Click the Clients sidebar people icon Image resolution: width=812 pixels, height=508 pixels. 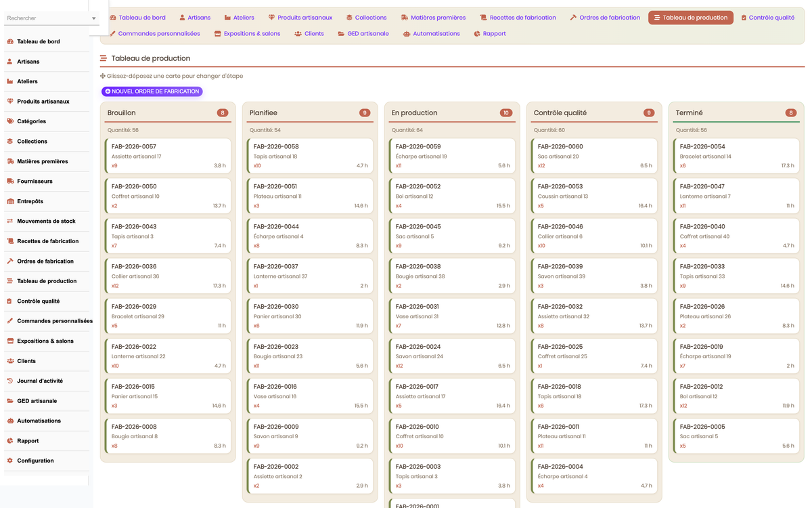(x=10, y=361)
